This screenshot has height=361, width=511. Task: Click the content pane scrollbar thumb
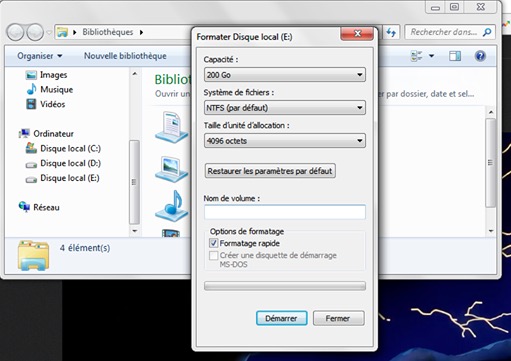coord(491,163)
